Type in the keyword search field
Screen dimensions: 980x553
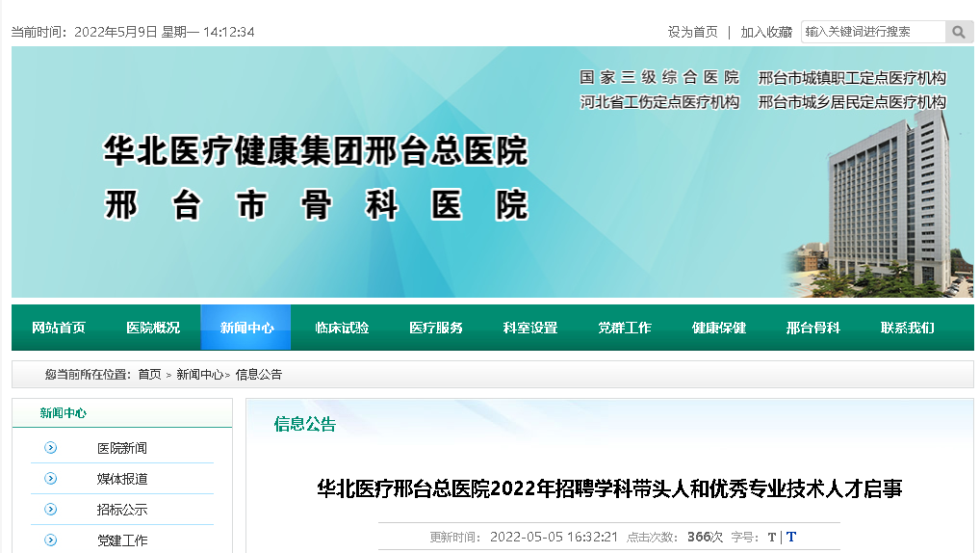(874, 32)
